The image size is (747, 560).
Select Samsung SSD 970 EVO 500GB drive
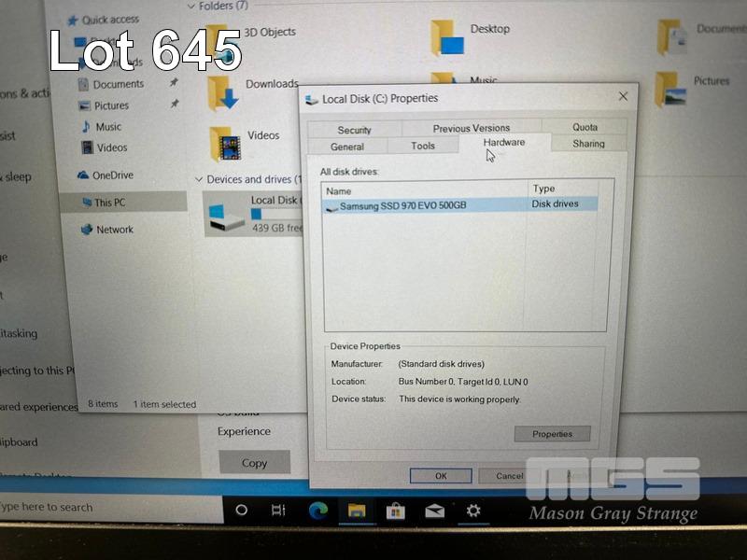402,205
